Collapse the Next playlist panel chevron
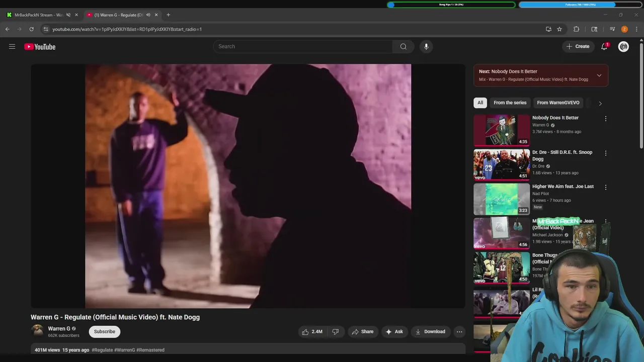 [599, 75]
